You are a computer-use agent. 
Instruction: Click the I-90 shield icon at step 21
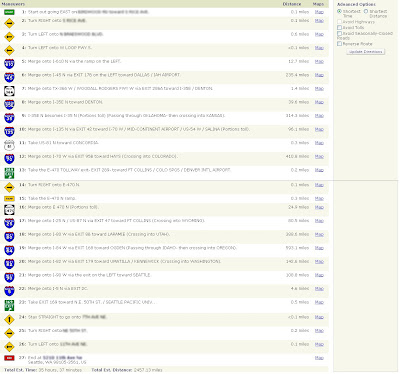pos(9,277)
